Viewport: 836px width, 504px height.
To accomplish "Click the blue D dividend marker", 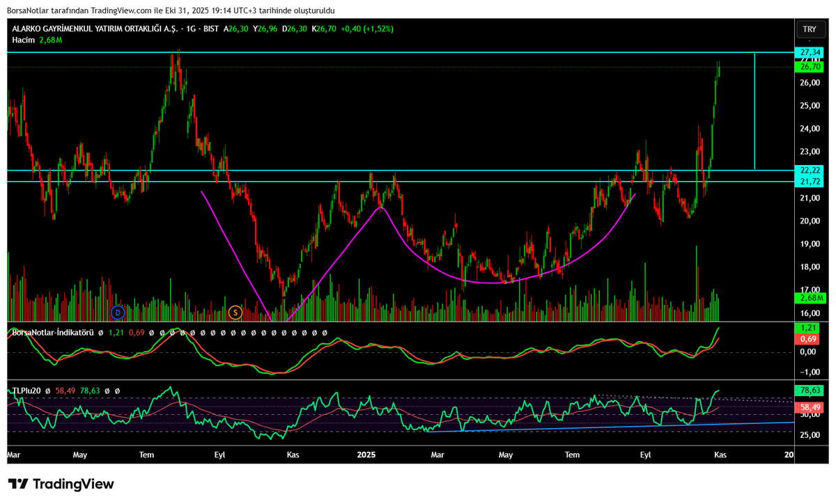I will click(x=118, y=312).
